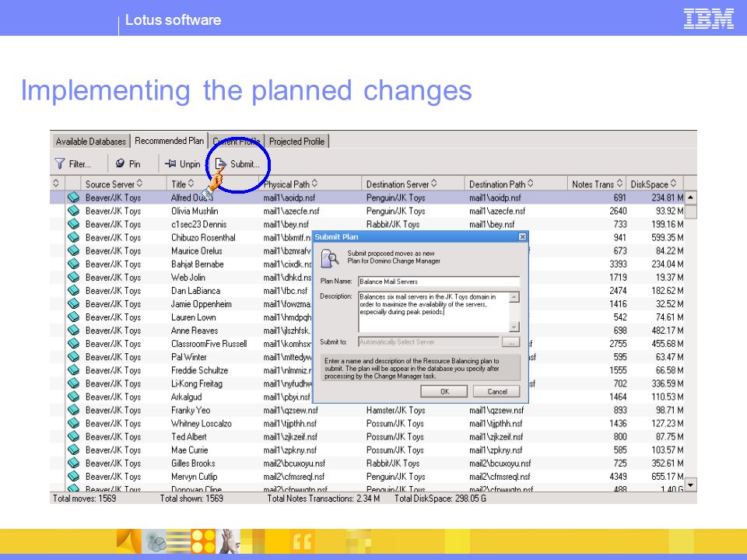Image resolution: width=747 pixels, height=560 pixels.
Task: Click database icon for Whitney Loscalzo row
Action: coord(73,423)
